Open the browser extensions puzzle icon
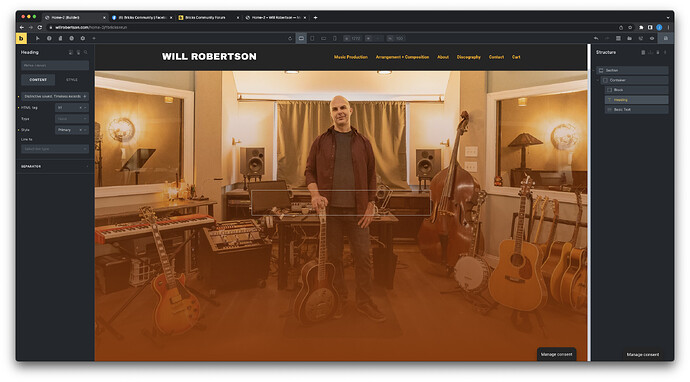This screenshot has width=690, height=382. coord(641,27)
